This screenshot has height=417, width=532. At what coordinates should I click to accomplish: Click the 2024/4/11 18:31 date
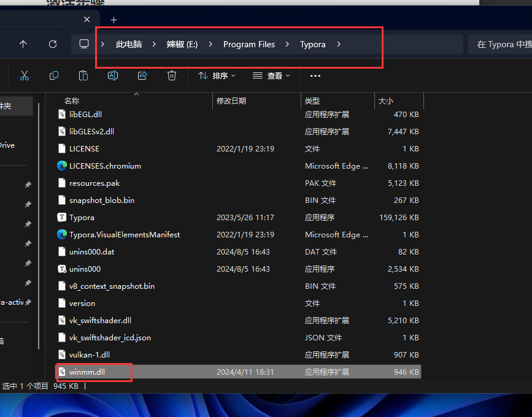245,372
